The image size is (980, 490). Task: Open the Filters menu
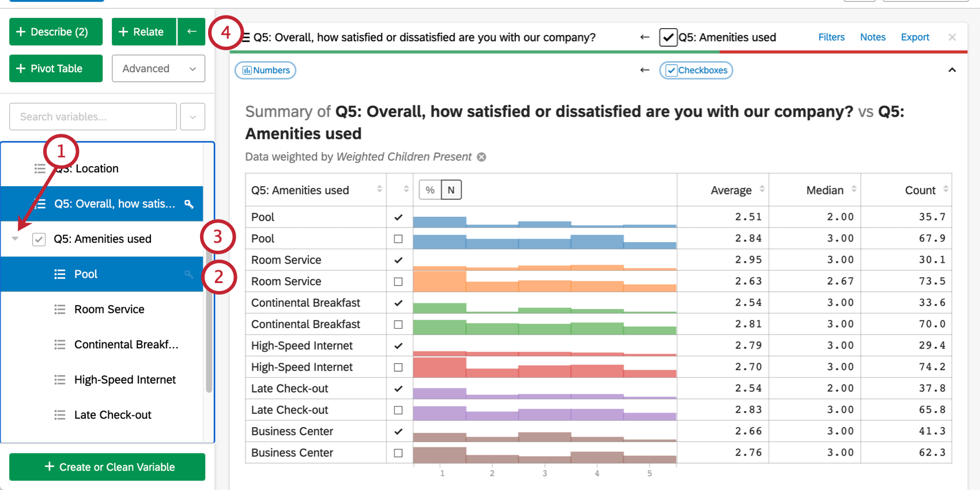831,37
